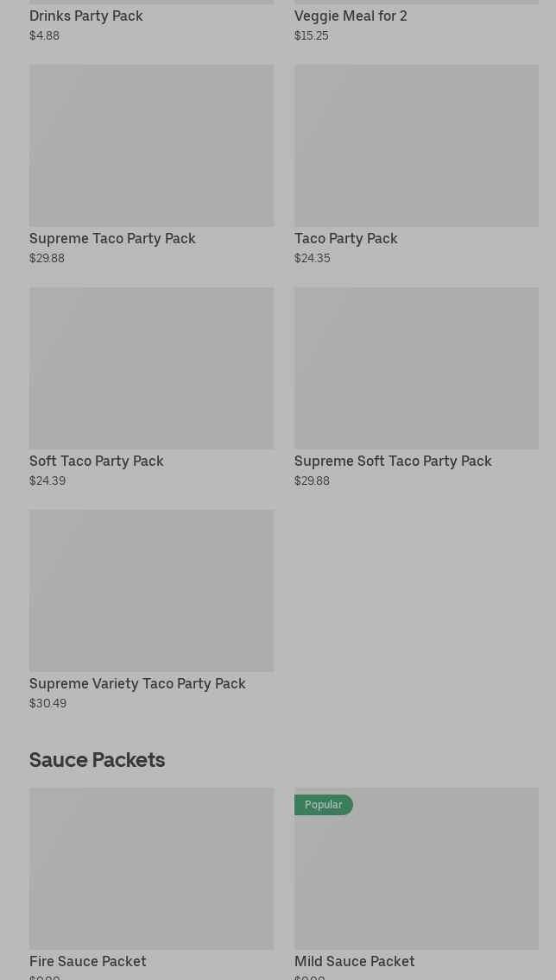Open the Supreme Taco Party Pack image
556x980 pixels.
pyautogui.click(x=151, y=145)
